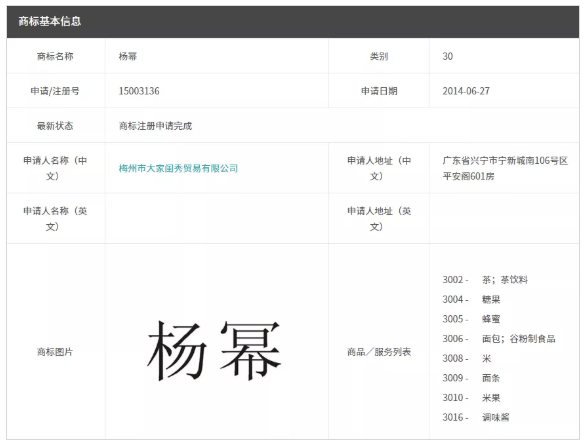This screenshot has height=446, width=586.
Task: Click the trademark name value 杨幂
Action: pos(128,56)
